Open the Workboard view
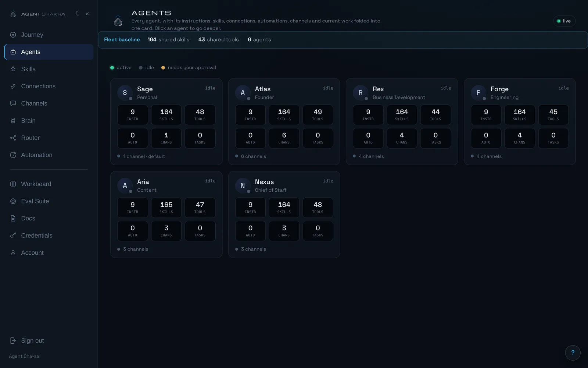 coord(49,184)
